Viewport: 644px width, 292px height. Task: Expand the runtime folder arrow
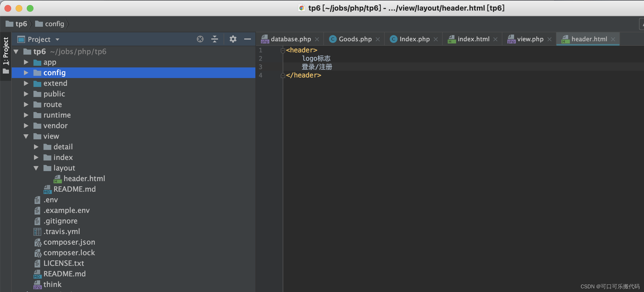click(26, 115)
